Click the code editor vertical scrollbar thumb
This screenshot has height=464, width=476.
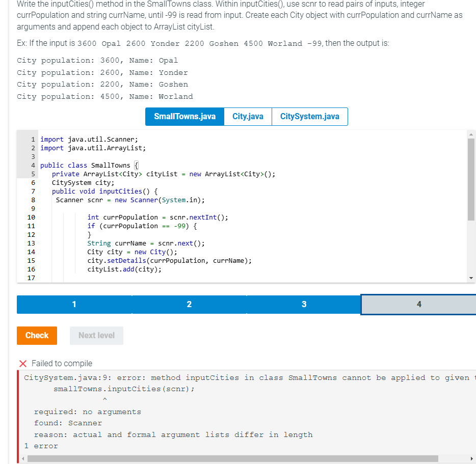point(471,179)
